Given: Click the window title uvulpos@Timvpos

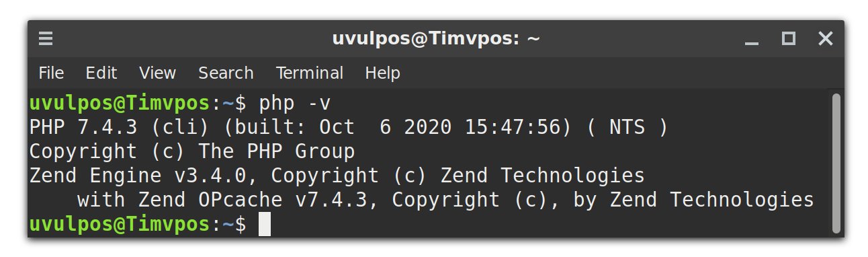Looking at the screenshot, I should click(436, 39).
